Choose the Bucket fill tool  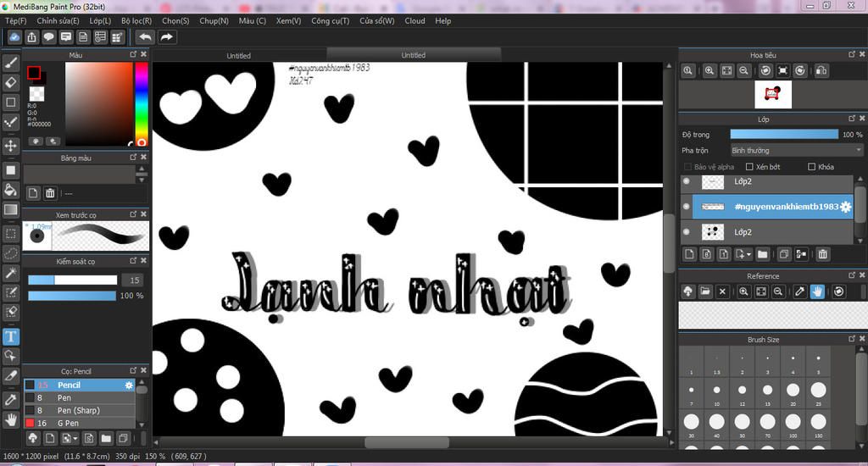10,190
